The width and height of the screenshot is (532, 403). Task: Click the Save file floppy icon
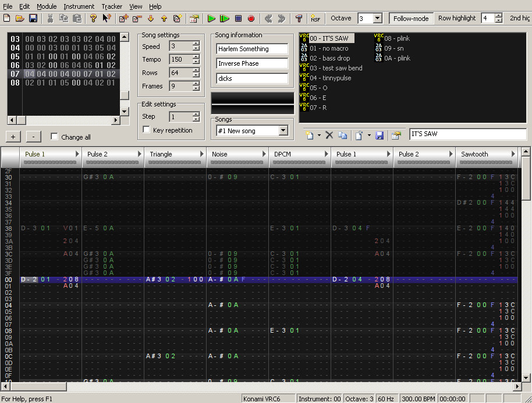[x=33, y=19]
